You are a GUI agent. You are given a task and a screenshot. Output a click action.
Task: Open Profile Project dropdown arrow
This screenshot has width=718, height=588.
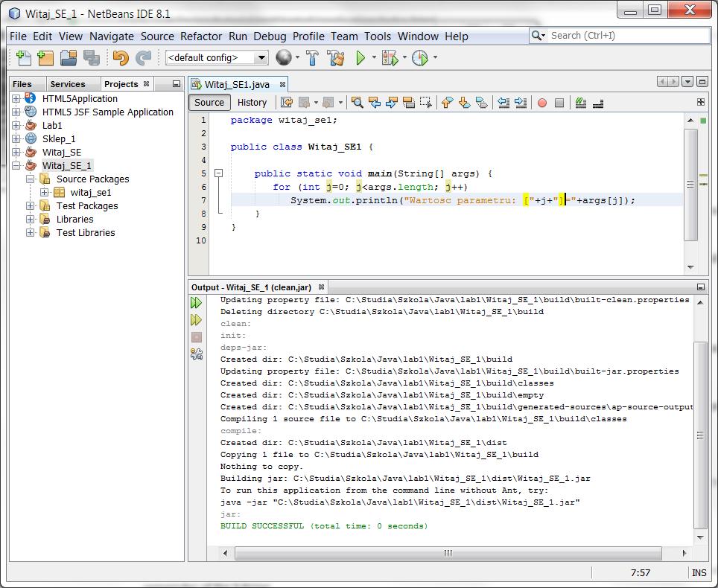(x=435, y=57)
